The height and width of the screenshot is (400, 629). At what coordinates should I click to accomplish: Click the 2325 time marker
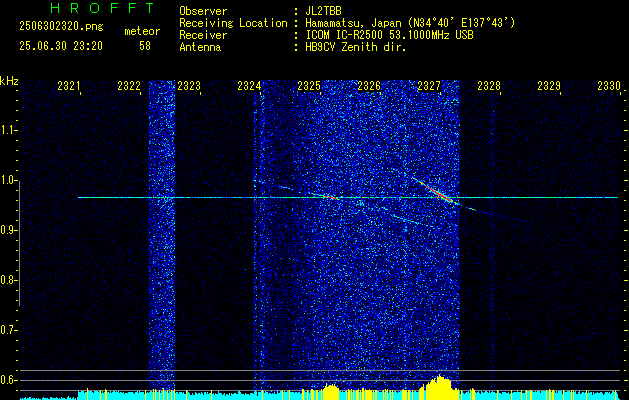[x=309, y=85]
